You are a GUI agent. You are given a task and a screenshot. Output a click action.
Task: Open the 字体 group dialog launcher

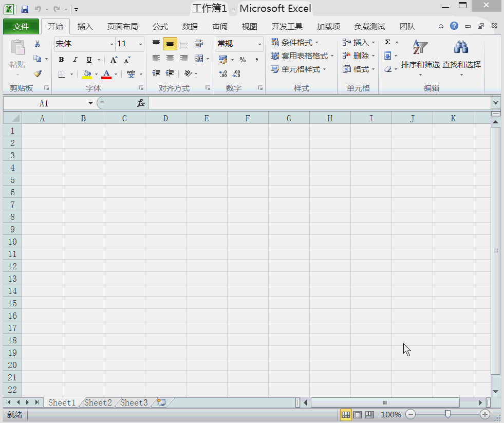pos(141,88)
